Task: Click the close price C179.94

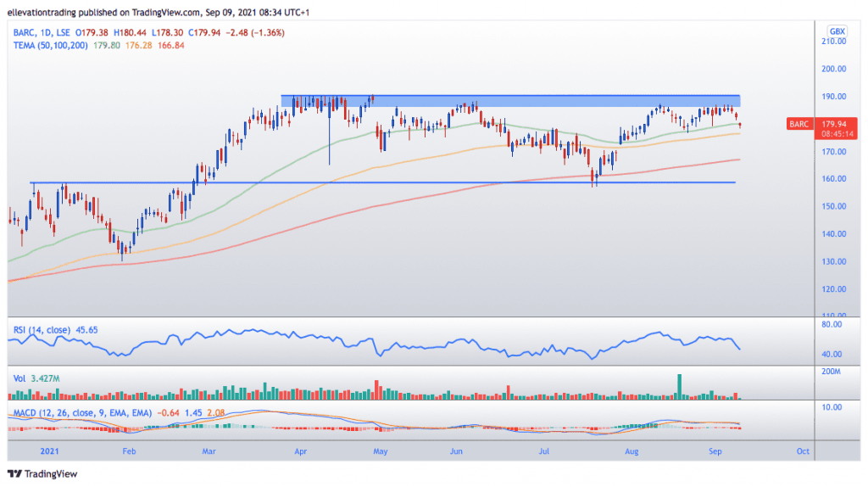Action: (204, 33)
